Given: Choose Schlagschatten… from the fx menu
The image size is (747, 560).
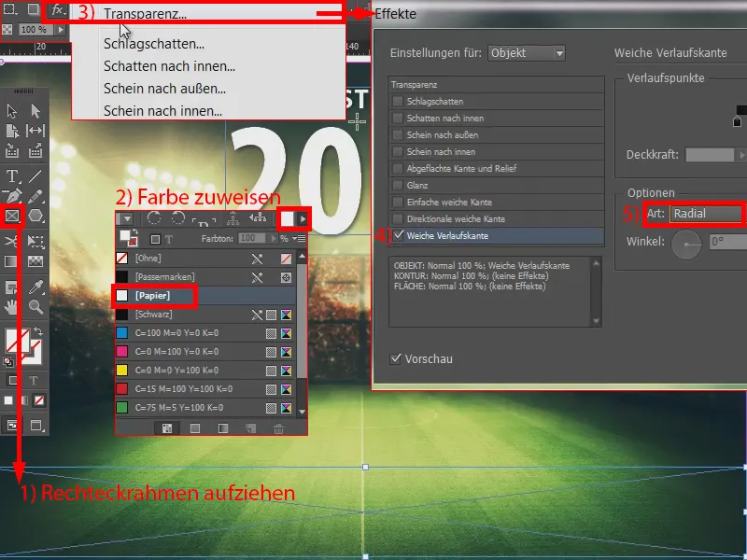Looking at the screenshot, I should [154, 44].
